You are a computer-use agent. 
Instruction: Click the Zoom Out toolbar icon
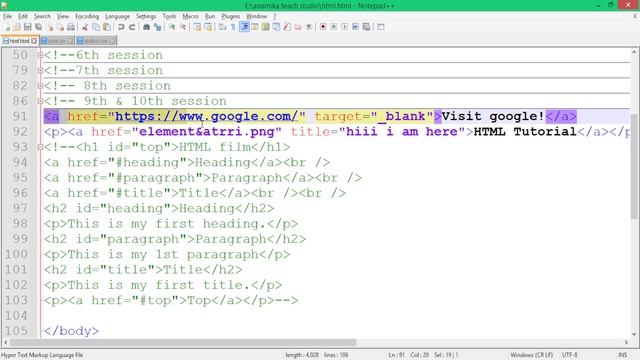click(183, 27)
